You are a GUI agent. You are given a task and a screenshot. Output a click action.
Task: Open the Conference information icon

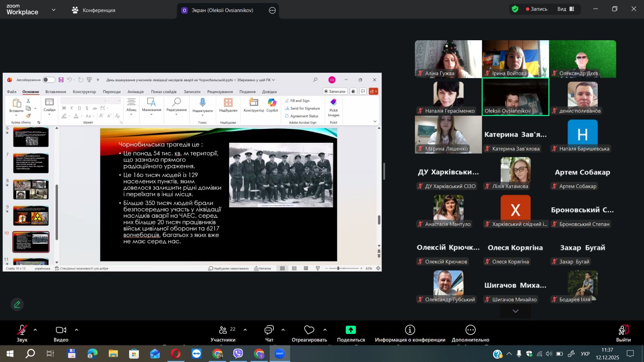click(x=410, y=330)
